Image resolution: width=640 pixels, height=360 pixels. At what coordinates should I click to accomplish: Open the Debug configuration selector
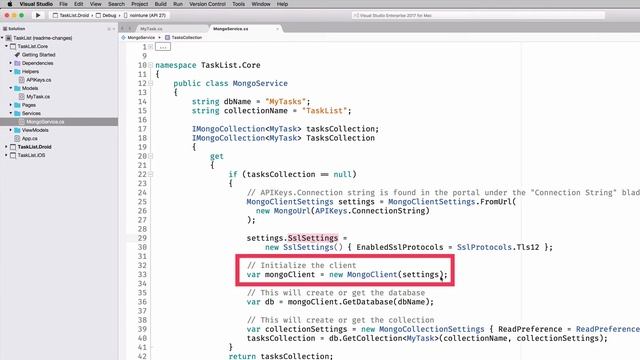click(106, 16)
